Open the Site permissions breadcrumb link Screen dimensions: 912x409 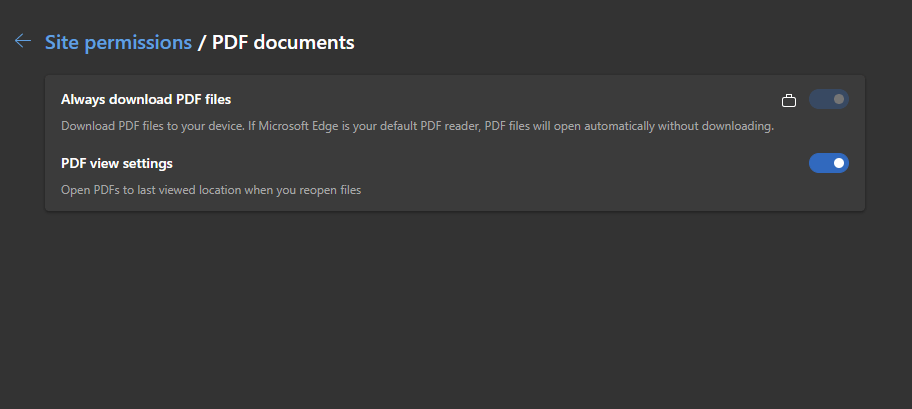[118, 42]
